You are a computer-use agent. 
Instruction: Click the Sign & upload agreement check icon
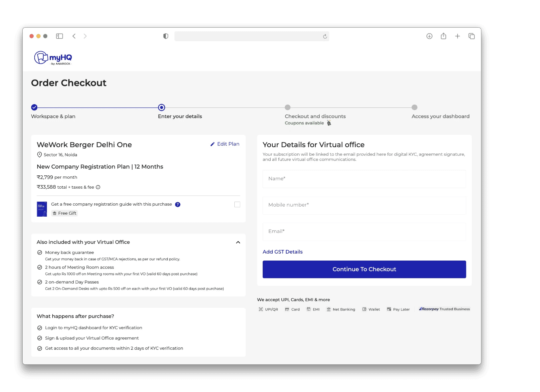point(40,338)
